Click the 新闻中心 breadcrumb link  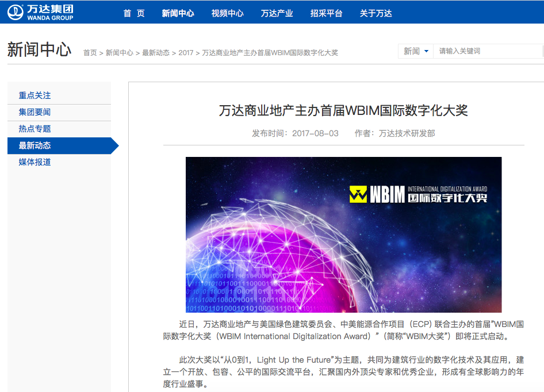coord(120,53)
